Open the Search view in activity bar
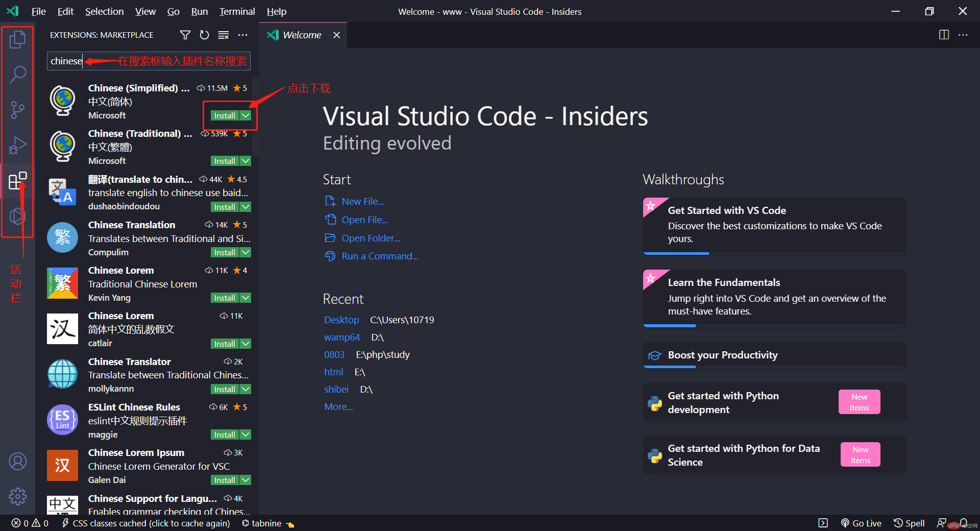 click(x=17, y=75)
